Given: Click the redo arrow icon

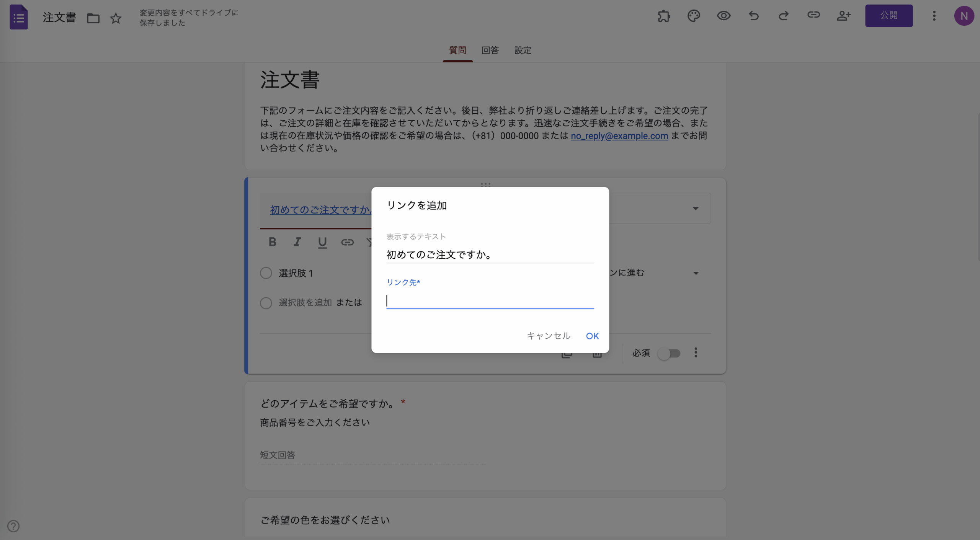Looking at the screenshot, I should pyautogui.click(x=783, y=16).
